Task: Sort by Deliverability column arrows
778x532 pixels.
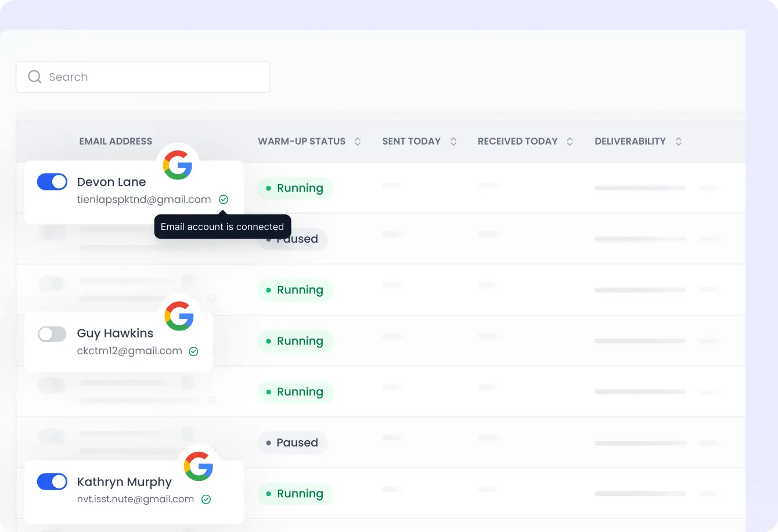Action: pyautogui.click(x=678, y=141)
